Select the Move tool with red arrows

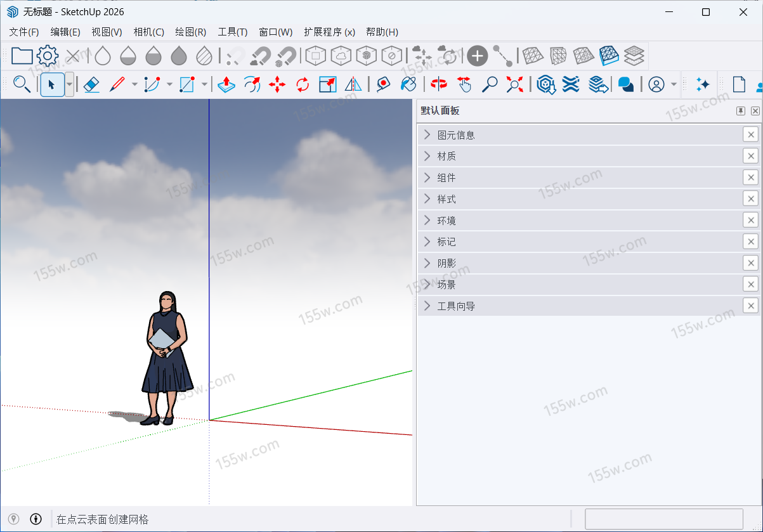(277, 84)
